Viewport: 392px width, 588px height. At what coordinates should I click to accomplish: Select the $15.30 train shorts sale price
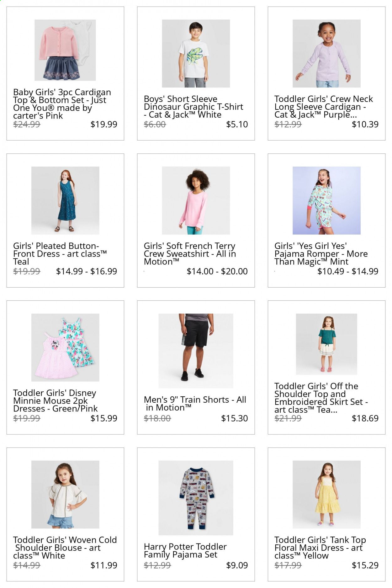click(235, 418)
